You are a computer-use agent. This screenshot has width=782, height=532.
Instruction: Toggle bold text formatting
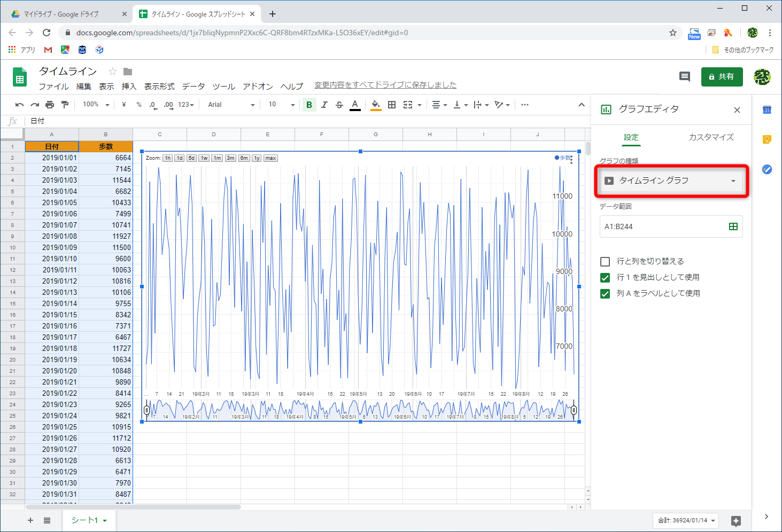point(309,105)
